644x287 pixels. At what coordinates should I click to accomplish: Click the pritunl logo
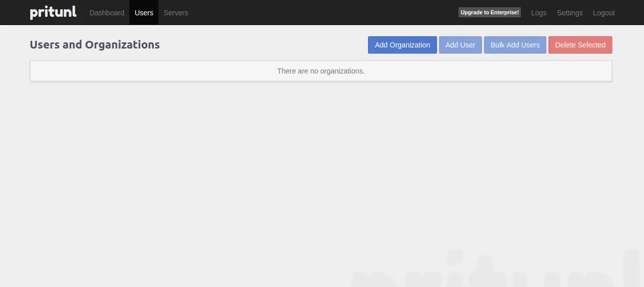coord(53,12)
